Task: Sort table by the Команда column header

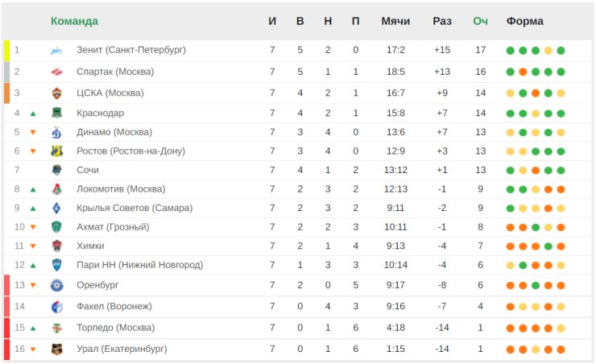Action: point(74,21)
